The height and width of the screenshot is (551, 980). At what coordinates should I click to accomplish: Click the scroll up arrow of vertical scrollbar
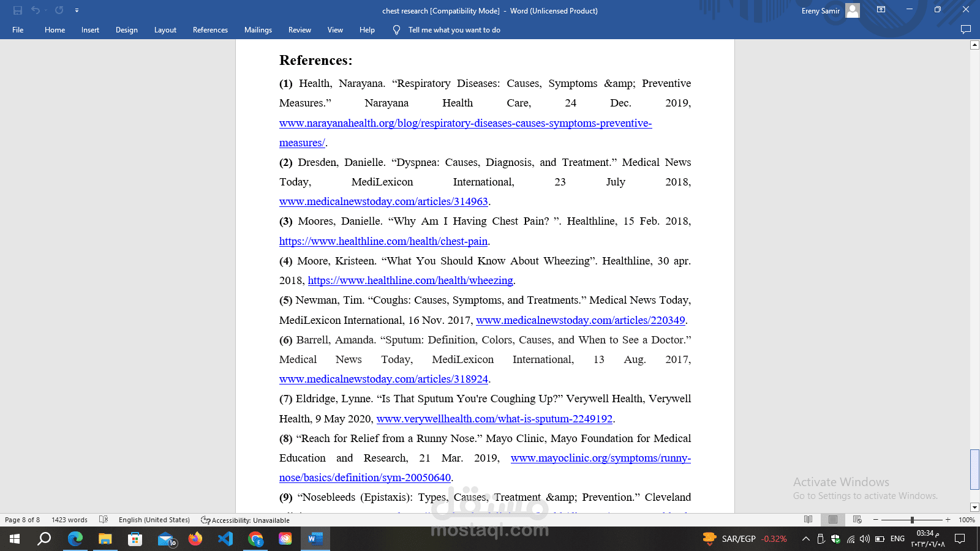click(974, 45)
